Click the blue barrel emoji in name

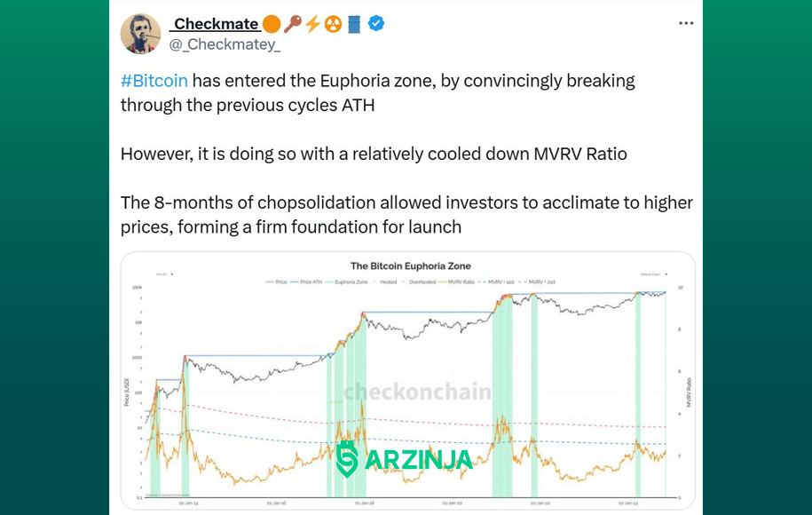[354, 24]
